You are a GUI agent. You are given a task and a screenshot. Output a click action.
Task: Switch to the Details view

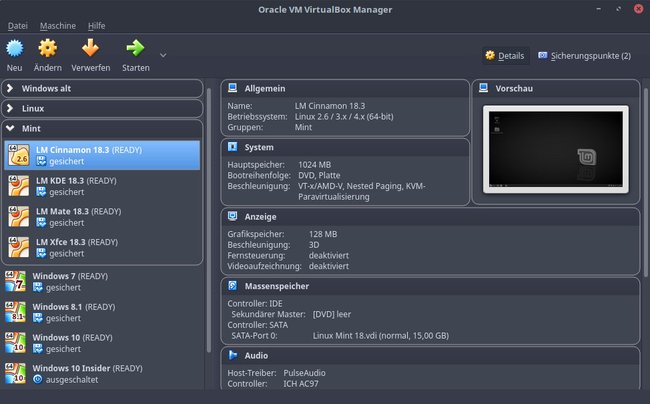[505, 56]
